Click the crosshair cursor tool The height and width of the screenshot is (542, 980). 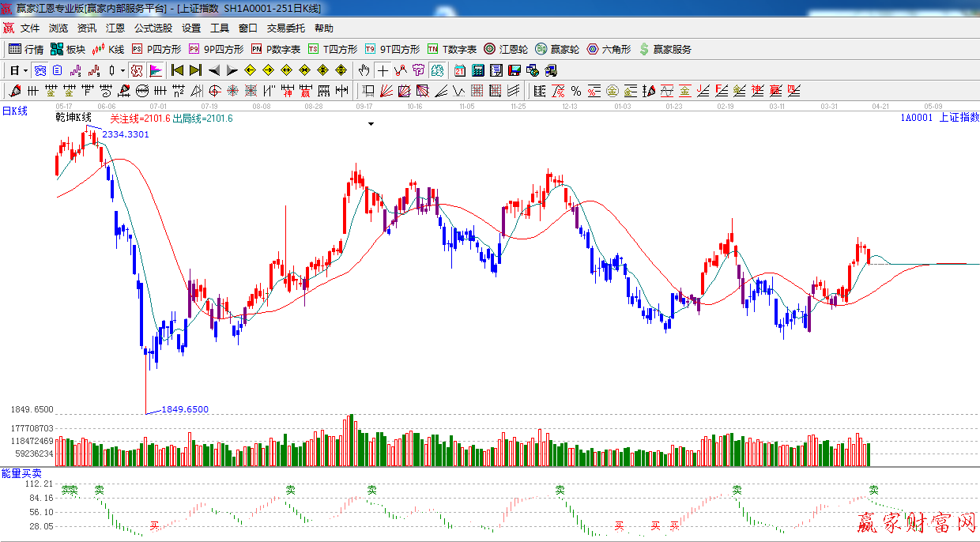pyautogui.click(x=383, y=70)
